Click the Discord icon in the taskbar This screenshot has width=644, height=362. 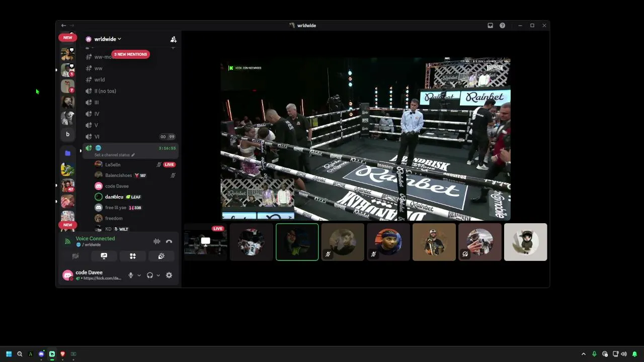(x=41, y=354)
